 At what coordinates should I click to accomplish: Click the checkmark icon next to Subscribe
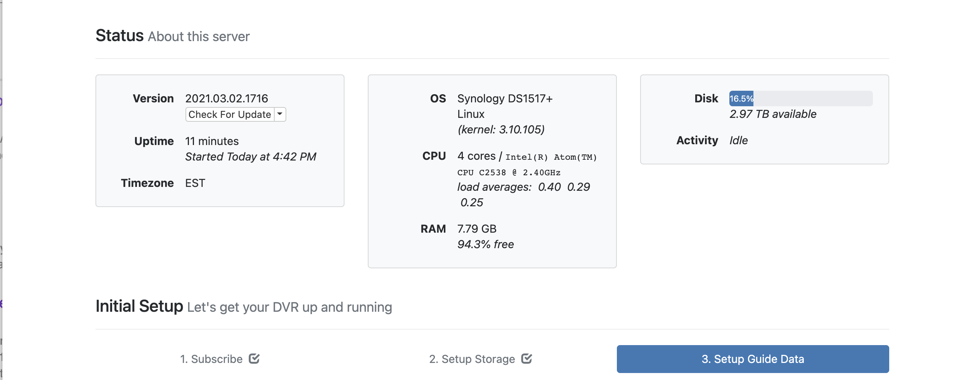coord(254,359)
